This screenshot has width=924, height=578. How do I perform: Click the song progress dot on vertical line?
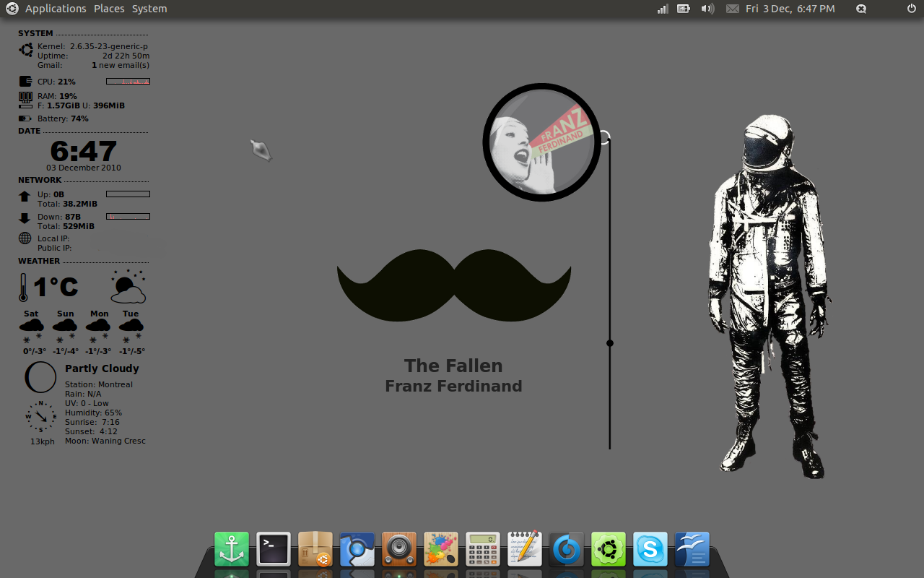(x=610, y=343)
